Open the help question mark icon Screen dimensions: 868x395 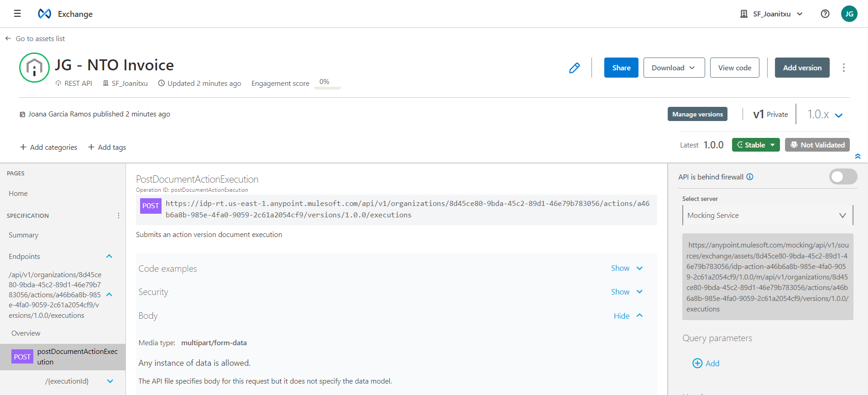click(x=825, y=14)
